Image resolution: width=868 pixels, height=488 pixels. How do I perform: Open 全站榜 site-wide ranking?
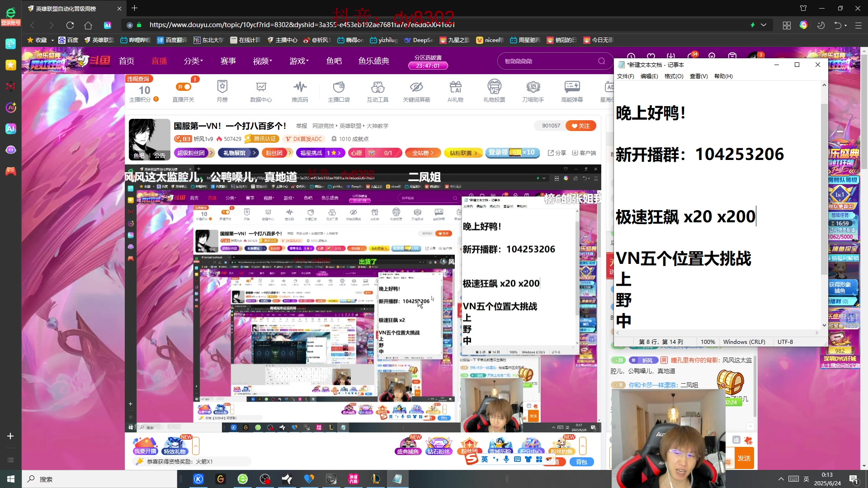tap(423, 153)
